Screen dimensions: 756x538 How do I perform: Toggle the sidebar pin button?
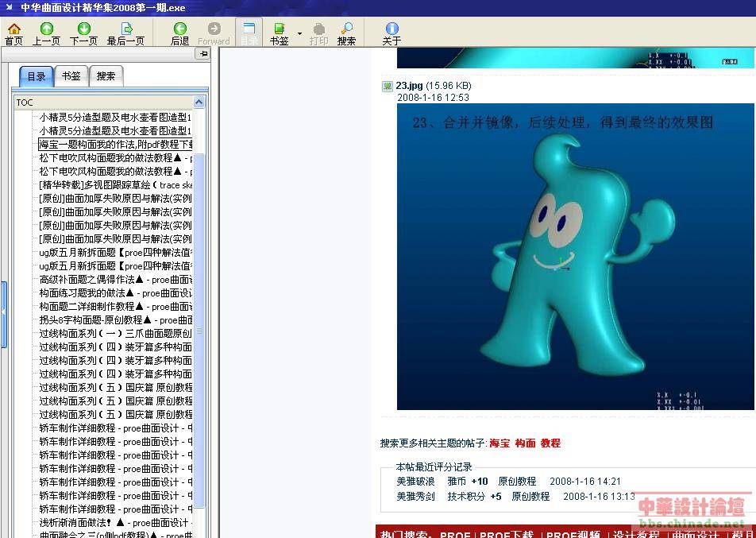pos(203,53)
